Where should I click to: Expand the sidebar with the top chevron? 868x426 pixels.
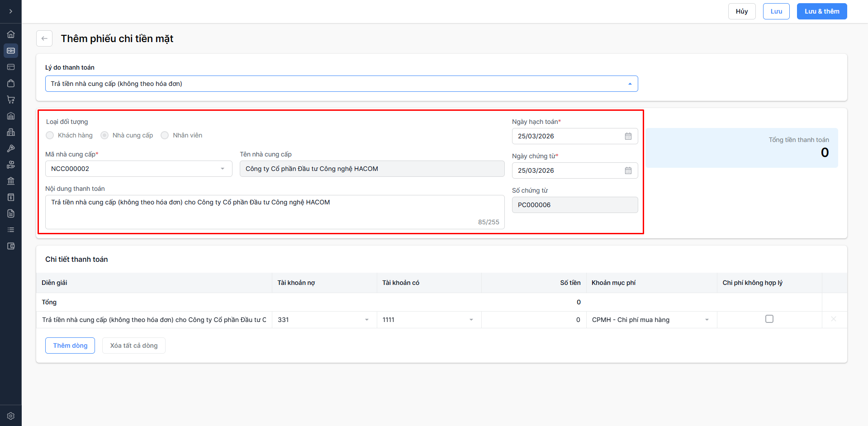click(x=11, y=11)
